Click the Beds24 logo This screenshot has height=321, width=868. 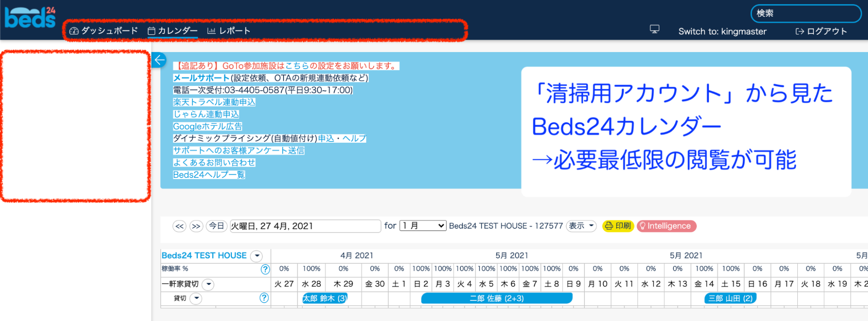pos(30,17)
